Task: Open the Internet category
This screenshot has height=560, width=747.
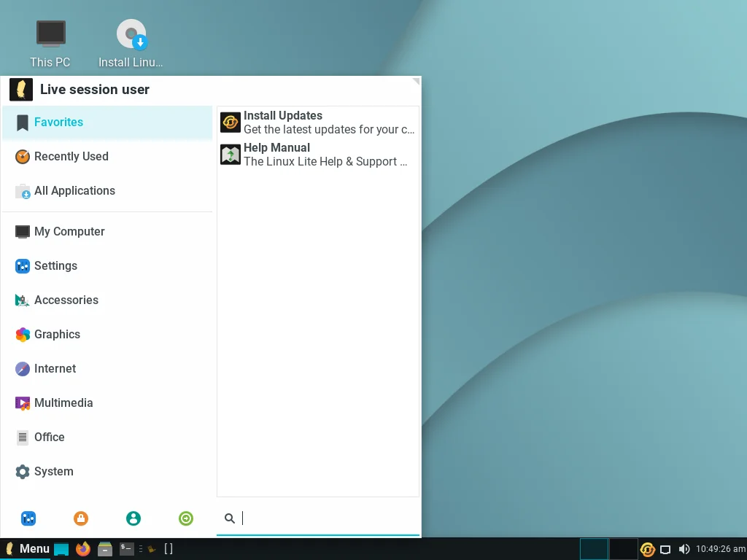Action: pos(107,368)
